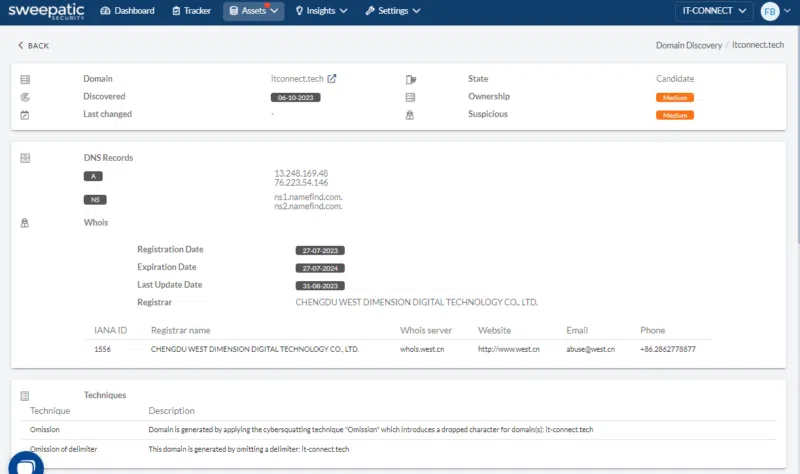Expand the Insights menu
Screen dimensions: 800x474
point(321,11)
